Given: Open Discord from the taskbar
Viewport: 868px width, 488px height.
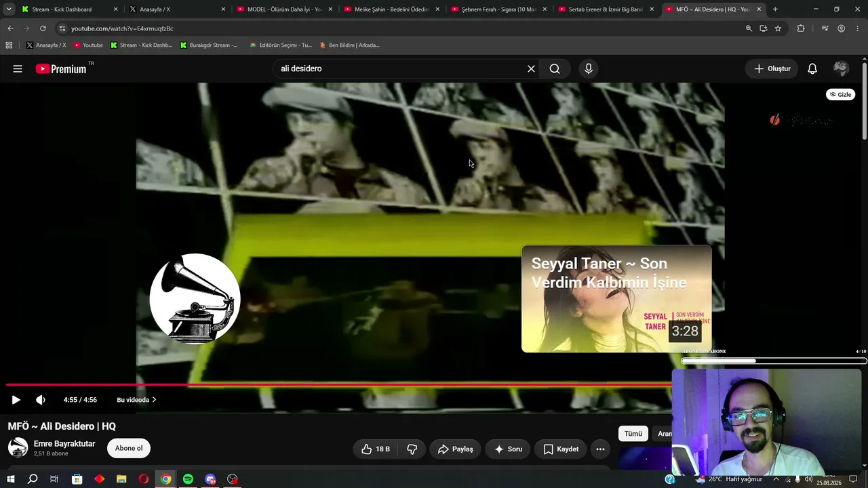Looking at the screenshot, I should [x=210, y=479].
